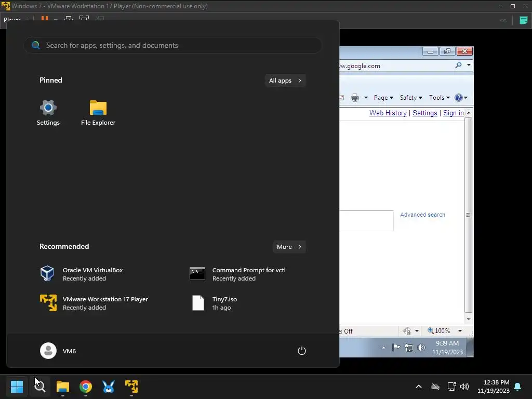Open taskbar Search icon

[x=39, y=386]
